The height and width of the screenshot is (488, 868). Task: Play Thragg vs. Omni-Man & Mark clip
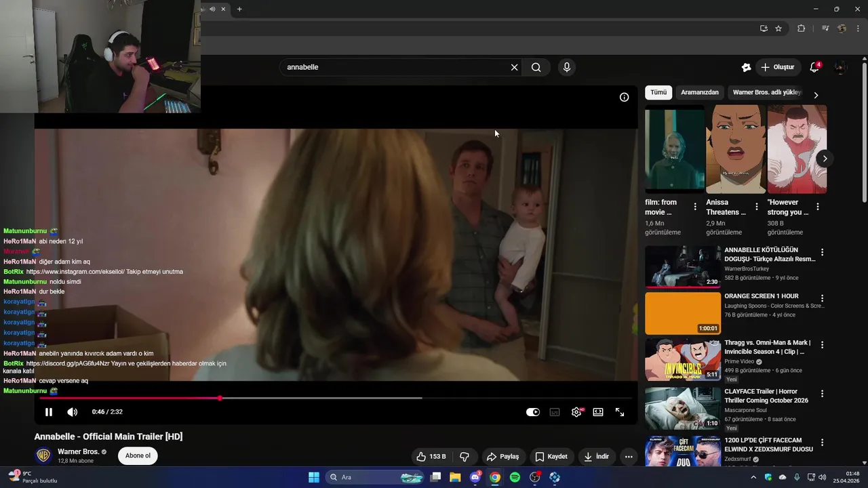pyautogui.click(x=683, y=360)
